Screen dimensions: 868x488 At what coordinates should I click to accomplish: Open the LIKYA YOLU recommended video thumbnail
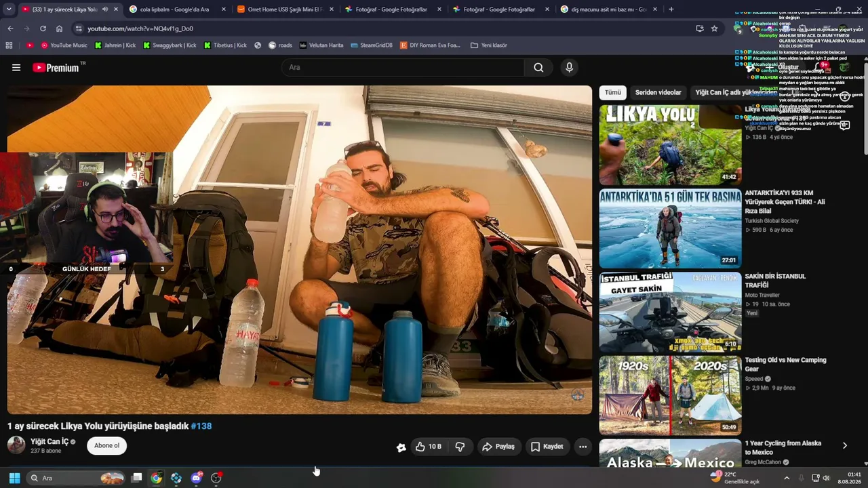point(670,144)
